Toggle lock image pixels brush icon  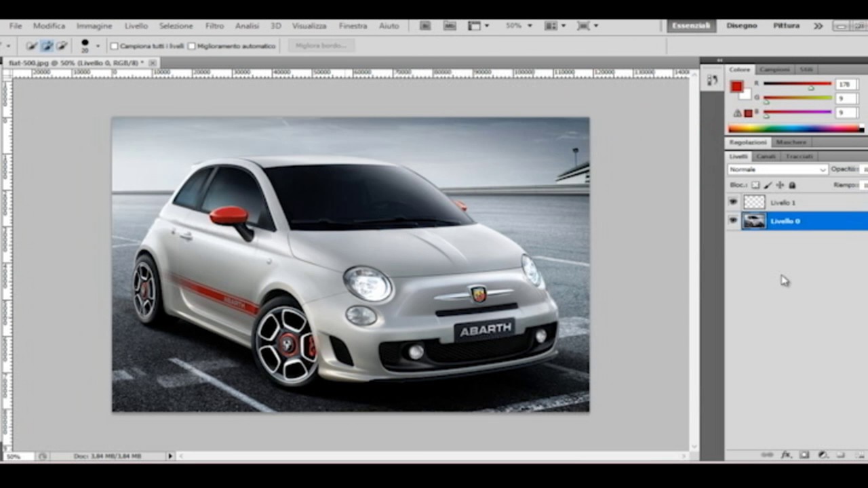pyautogui.click(x=768, y=185)
